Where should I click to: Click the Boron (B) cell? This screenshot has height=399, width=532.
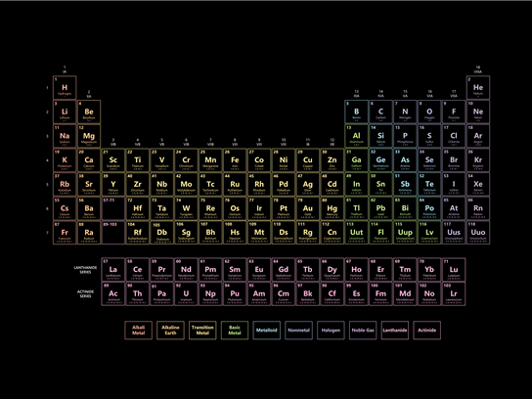click(356, 111)
